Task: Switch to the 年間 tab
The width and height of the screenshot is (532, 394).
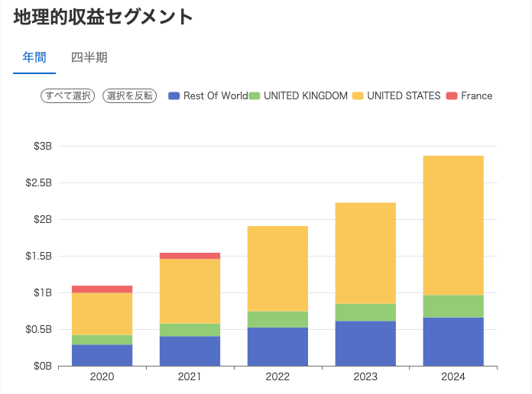Action: coord(34,57)
